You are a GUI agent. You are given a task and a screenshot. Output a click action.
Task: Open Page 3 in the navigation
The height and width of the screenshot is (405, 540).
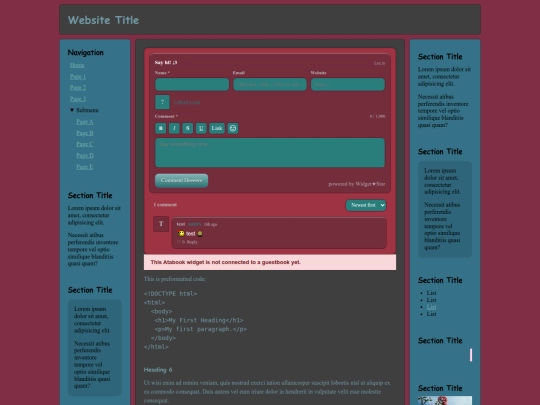tap(78, 99)
